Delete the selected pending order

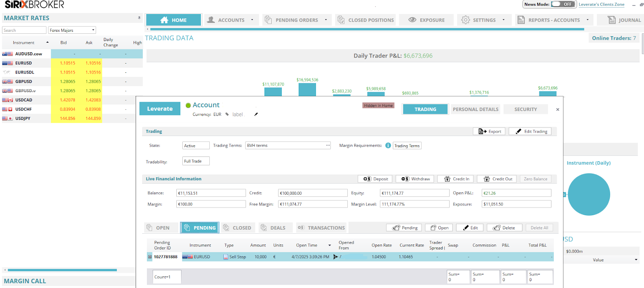coord(504,228)
